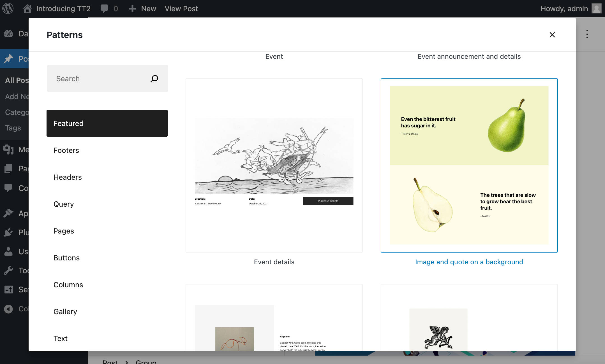Click the Dashboard gauge icon
The image size is (605, 364).
coord(8,34)
